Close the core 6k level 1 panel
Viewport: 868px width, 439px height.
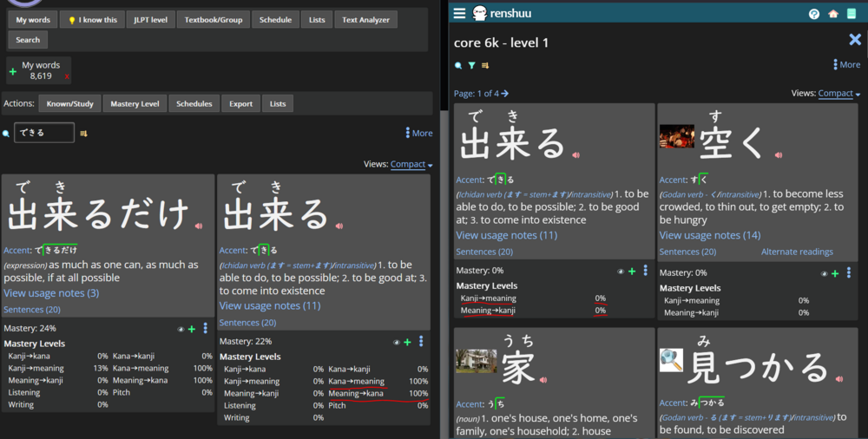tap(855, 39)
